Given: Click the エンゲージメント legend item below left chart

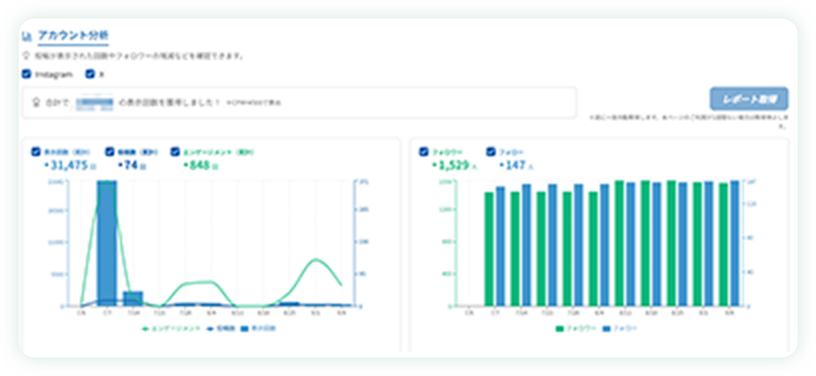Looking at the screenshot, I should tap(171, 329).
